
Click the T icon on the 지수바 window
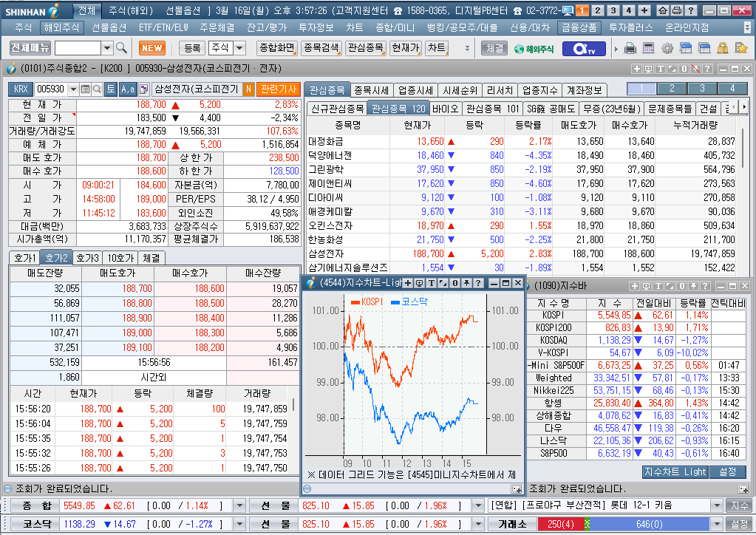[658, 286]
